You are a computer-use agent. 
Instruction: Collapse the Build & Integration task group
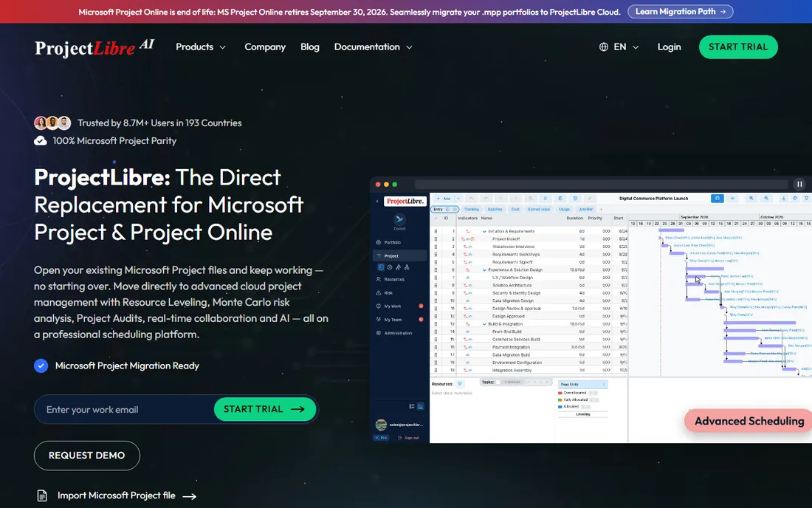click(485, 324)
